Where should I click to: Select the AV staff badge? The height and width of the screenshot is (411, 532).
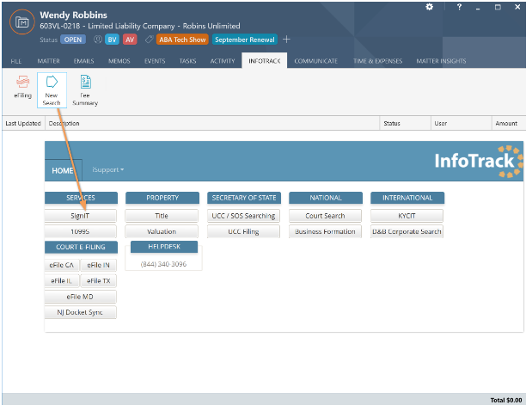[130, 40]
